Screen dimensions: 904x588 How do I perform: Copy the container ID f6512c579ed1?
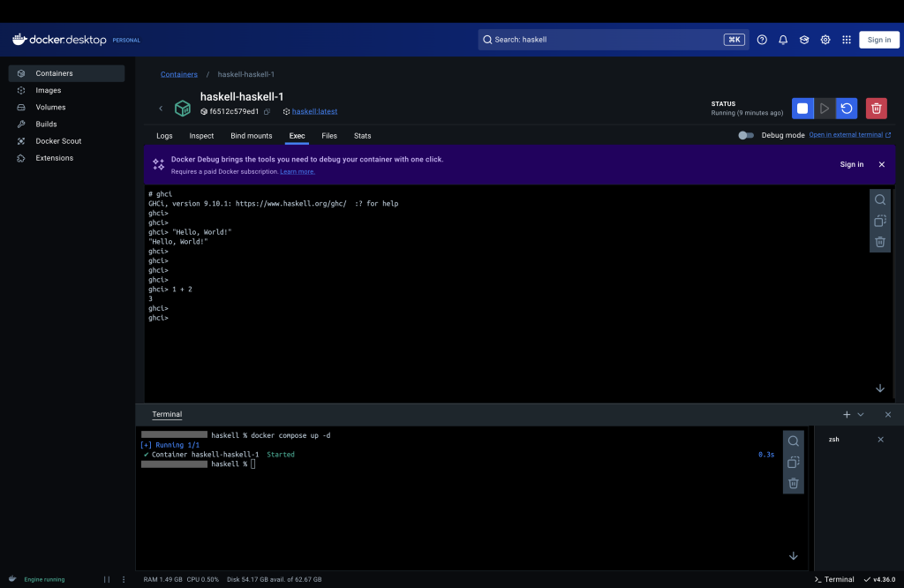coord(267,112)
